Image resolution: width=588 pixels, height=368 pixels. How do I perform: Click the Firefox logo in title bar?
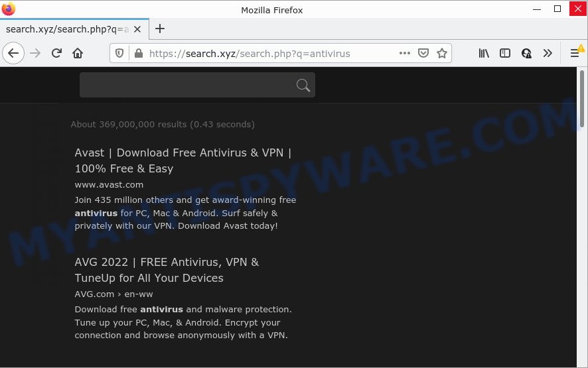(8, 9)
